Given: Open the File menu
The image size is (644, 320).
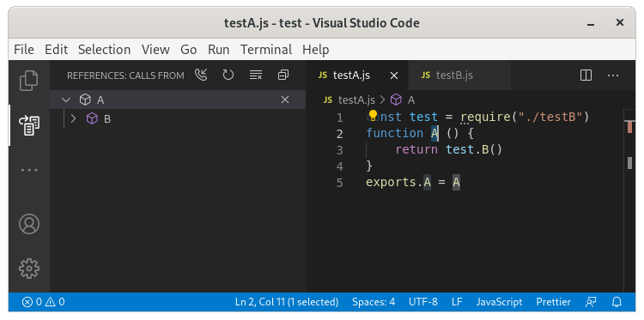Looking at the screenshot, I should pos(24,50).
